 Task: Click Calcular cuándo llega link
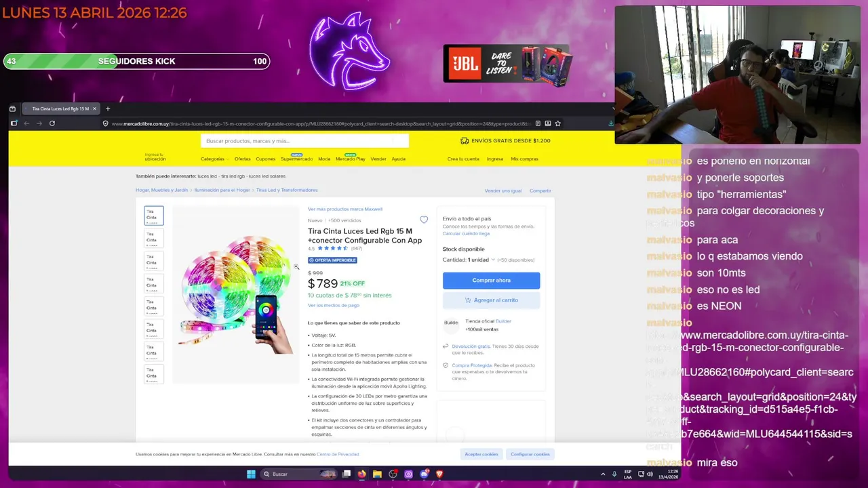coord(466,234)
